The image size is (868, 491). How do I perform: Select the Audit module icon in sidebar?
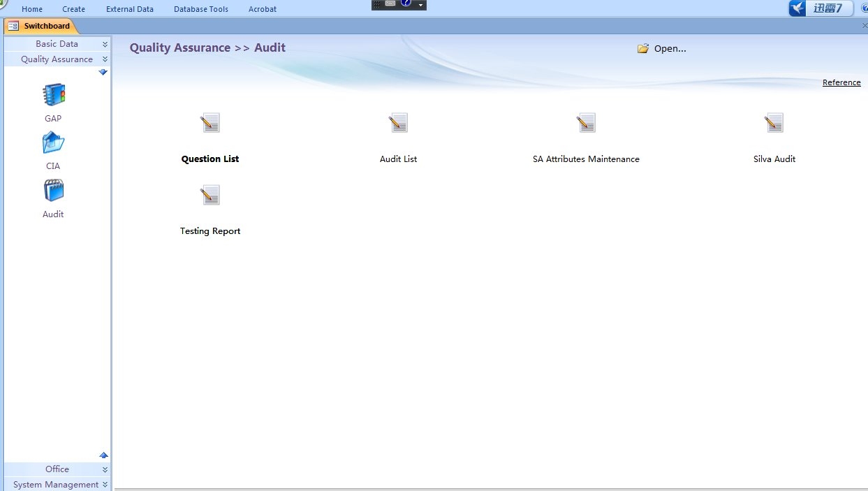[x=53, y=191]
